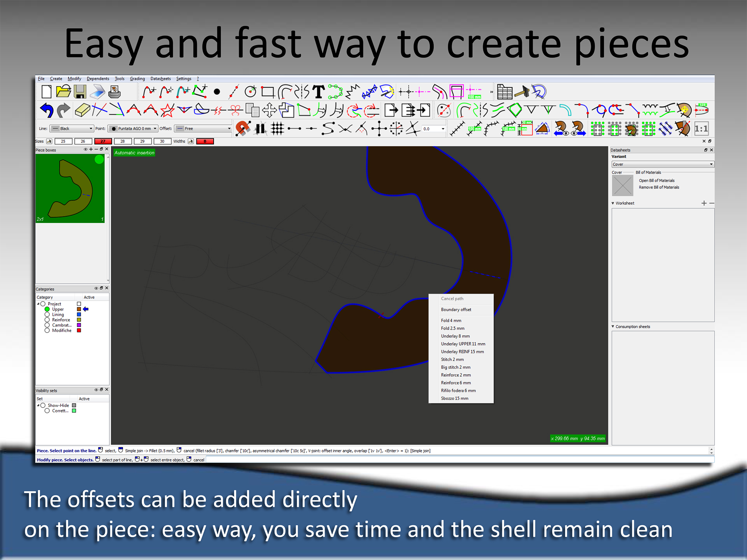Click the blue Undo arrow
This screenshot has height=560, width=747.
(47, 110)
